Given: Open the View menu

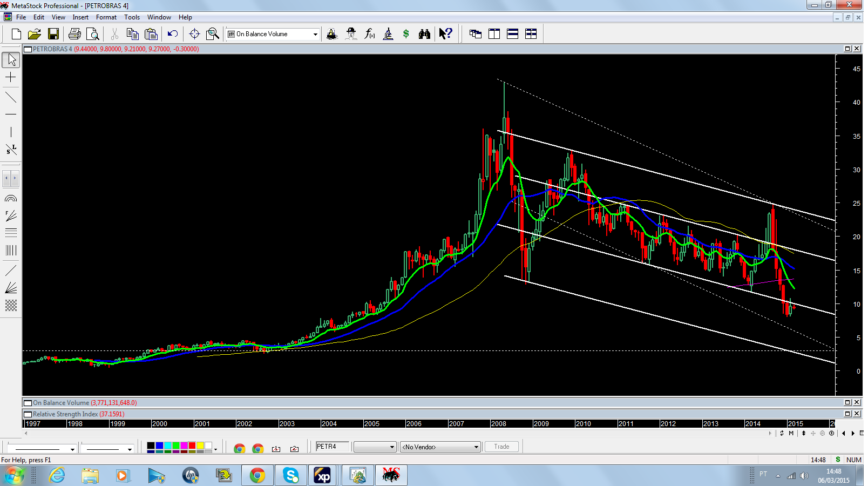Looking at the screenshot, I should click(x=58, y=17).
